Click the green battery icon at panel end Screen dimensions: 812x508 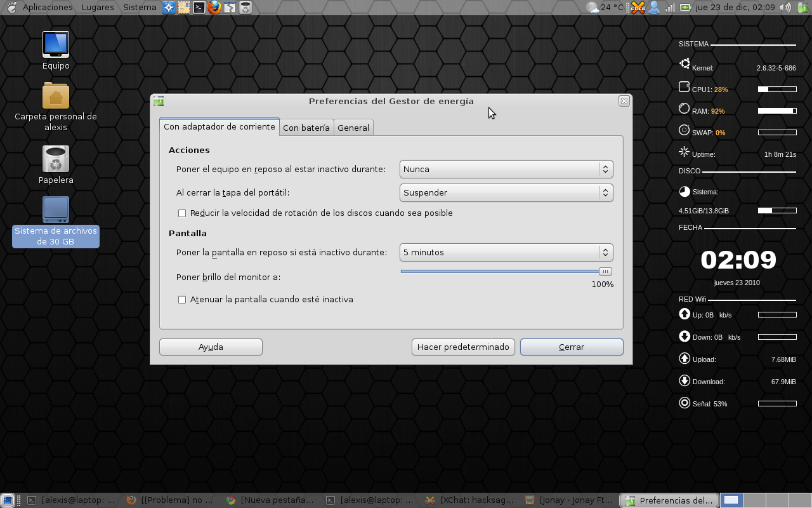(x=802, y=8)
